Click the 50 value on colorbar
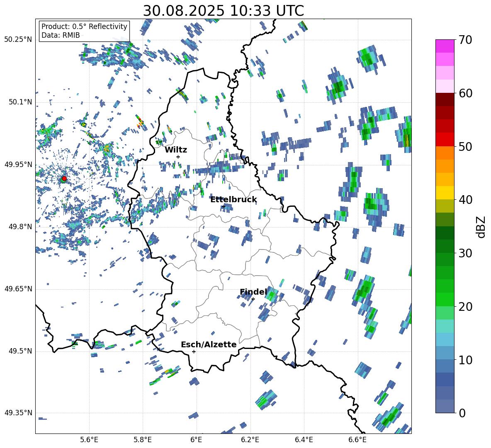This screenshot has height=448, width=491. (x=465, y=146)
